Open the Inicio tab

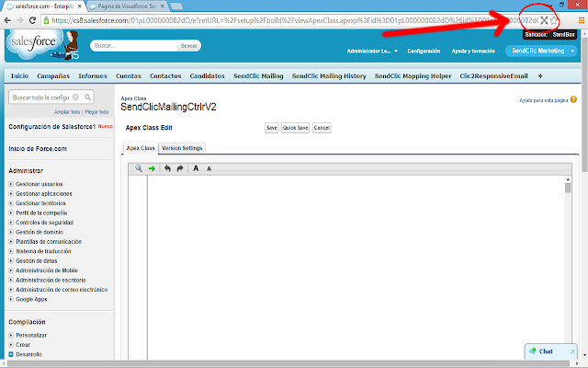(19, 75)
